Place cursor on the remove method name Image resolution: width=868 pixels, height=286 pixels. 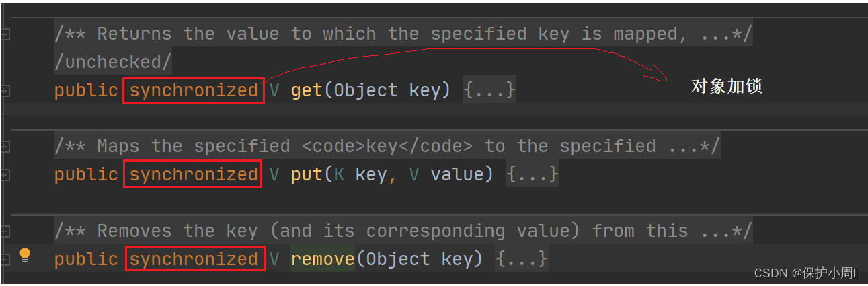point(323,259)
